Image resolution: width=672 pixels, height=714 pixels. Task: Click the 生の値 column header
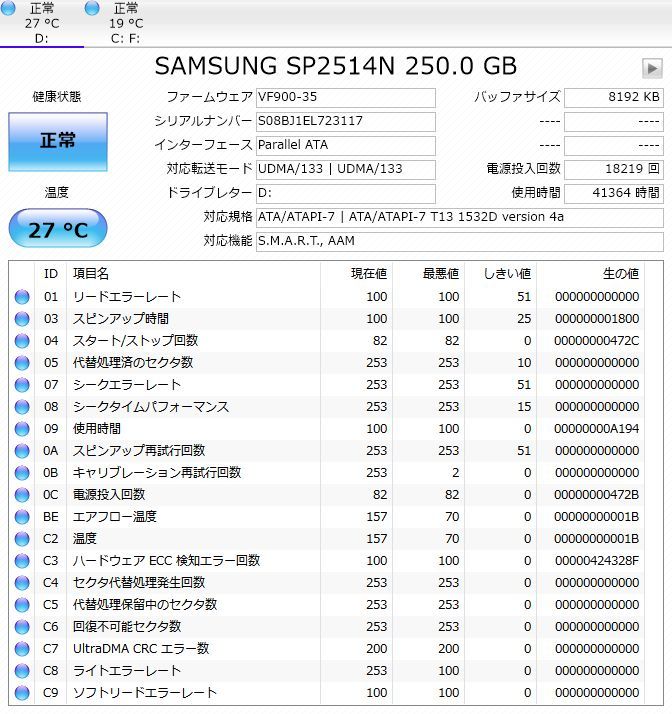tap(591, 274)
